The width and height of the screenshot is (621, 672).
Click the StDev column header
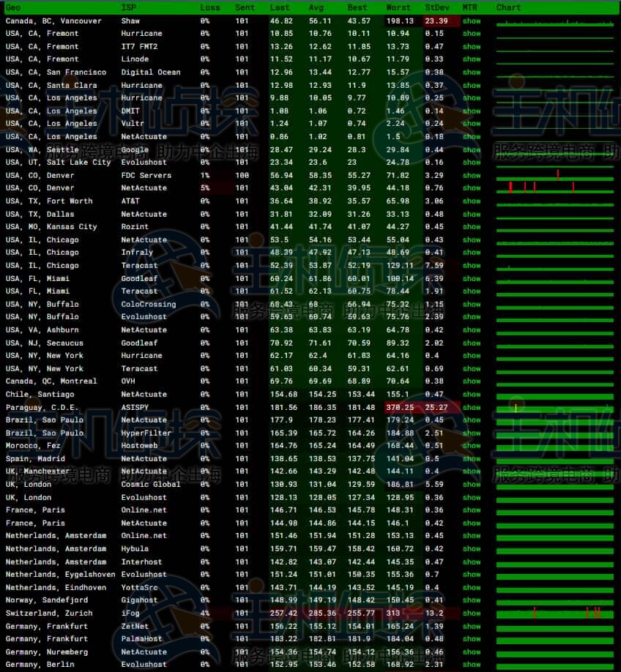pos(437,7)
